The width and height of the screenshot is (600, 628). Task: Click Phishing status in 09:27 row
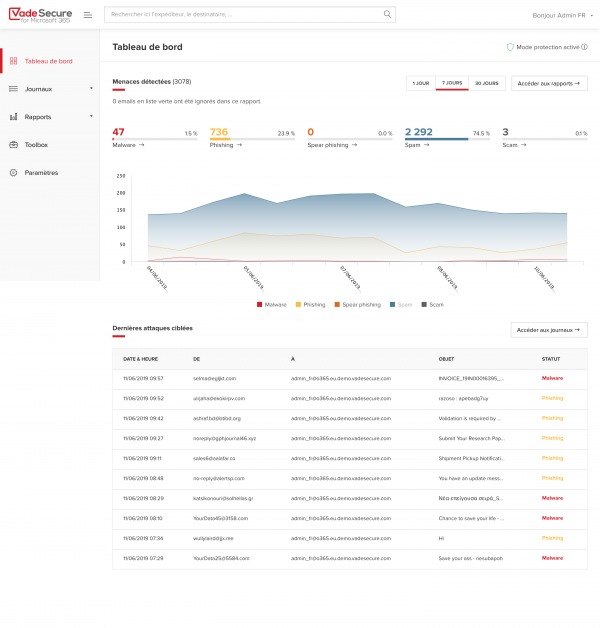(x=552, y=438)
